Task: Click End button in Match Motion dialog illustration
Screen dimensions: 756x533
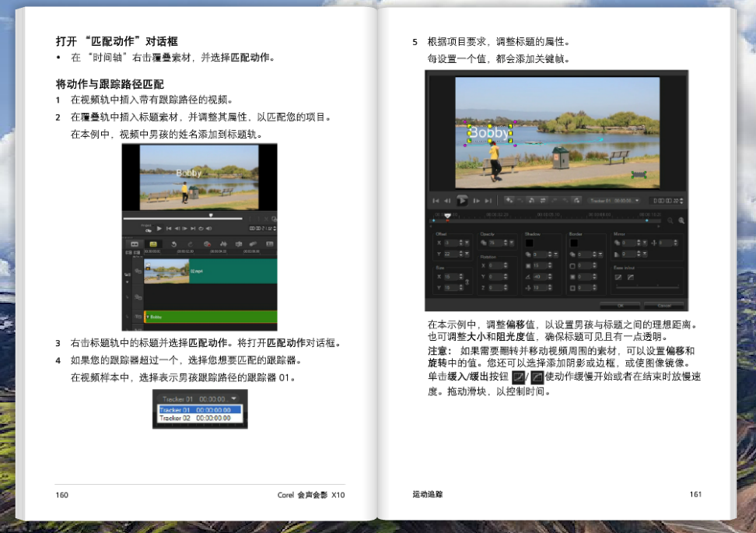Action: [488, 201]
